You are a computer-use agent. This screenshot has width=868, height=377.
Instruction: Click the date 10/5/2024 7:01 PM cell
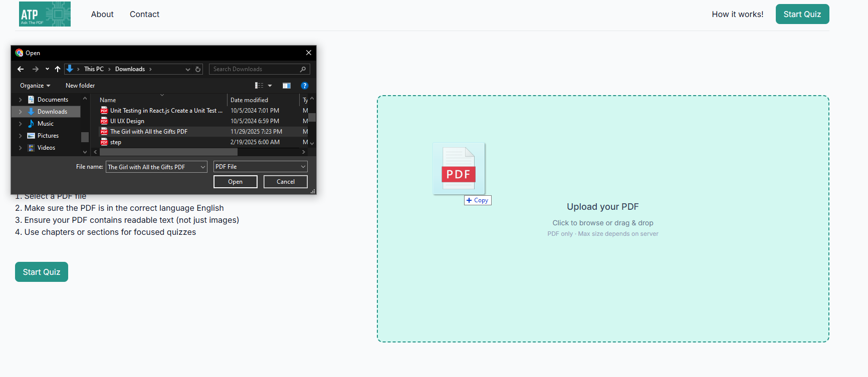(255, 111)
